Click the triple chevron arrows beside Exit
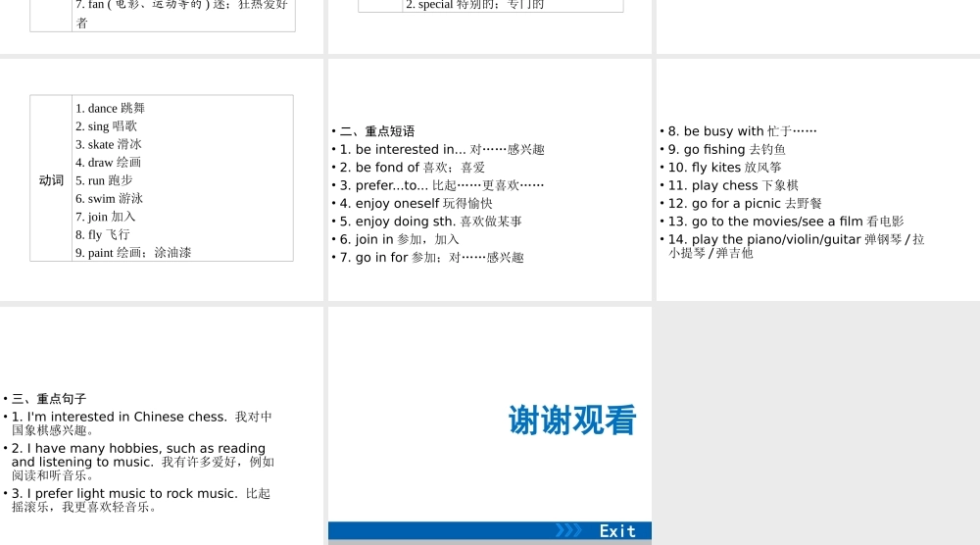 (x=568, y=530)
